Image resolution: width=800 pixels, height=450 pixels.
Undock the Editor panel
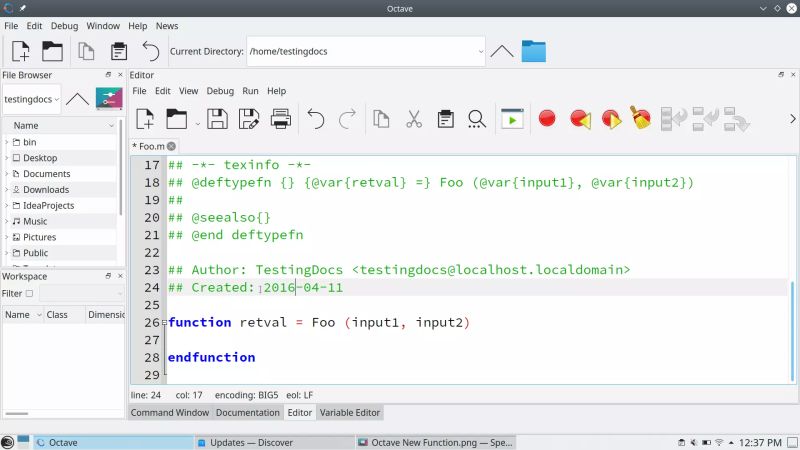point(781,74)
